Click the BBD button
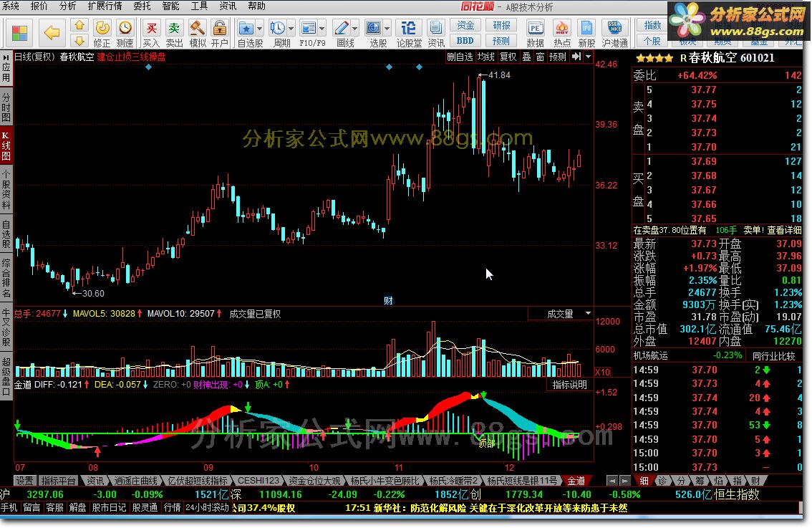Screen dimensions: 812x528 tap(465, 40)
